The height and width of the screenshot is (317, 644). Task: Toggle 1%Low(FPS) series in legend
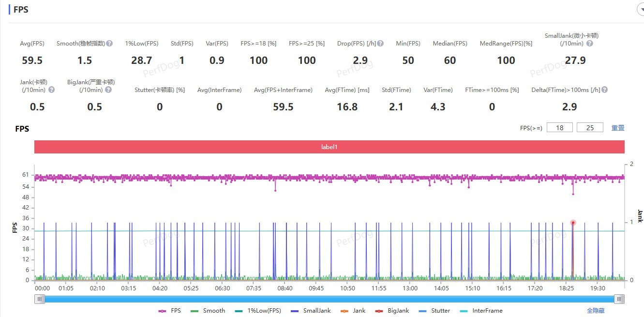[258, 311]
